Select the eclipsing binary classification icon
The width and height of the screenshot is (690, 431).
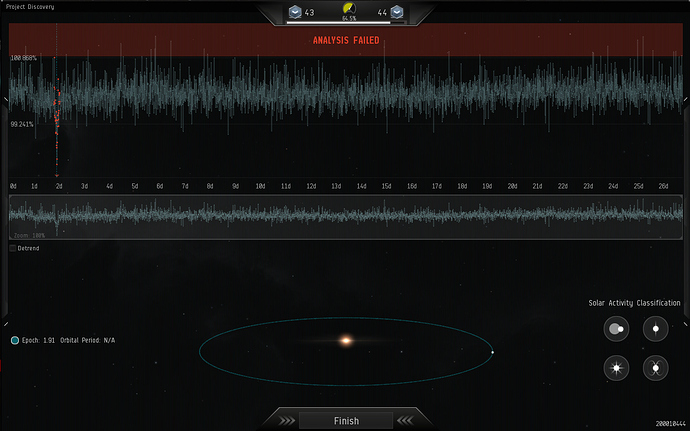pyautogui.click(x=616, y=329)
